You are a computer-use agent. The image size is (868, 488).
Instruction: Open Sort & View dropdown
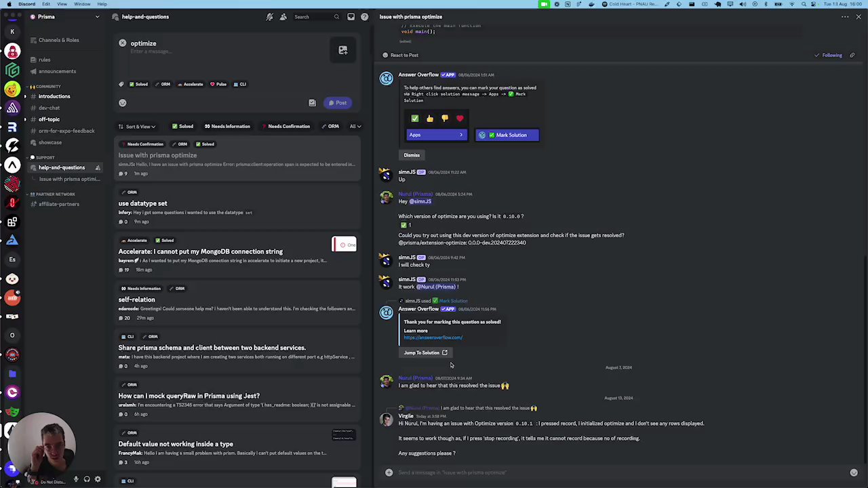[137, 126]
